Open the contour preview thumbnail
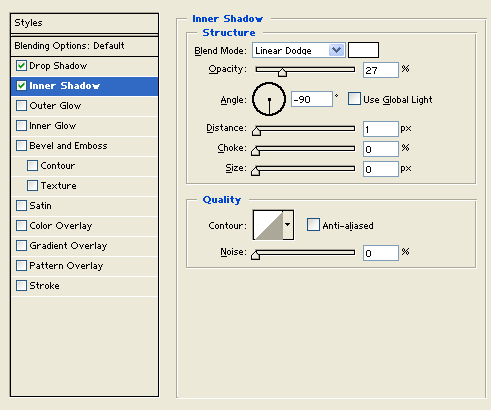491x410 pixels. [268, 225]
